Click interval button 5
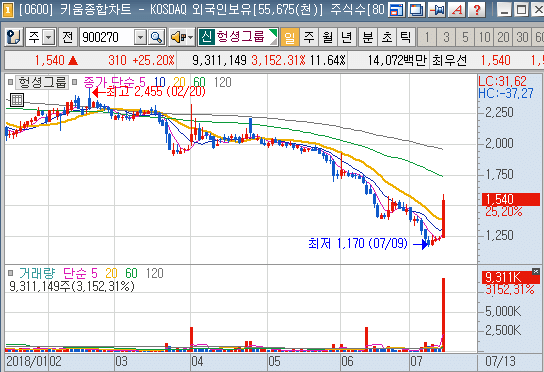The image size is (544, 372). click(465, 37)
